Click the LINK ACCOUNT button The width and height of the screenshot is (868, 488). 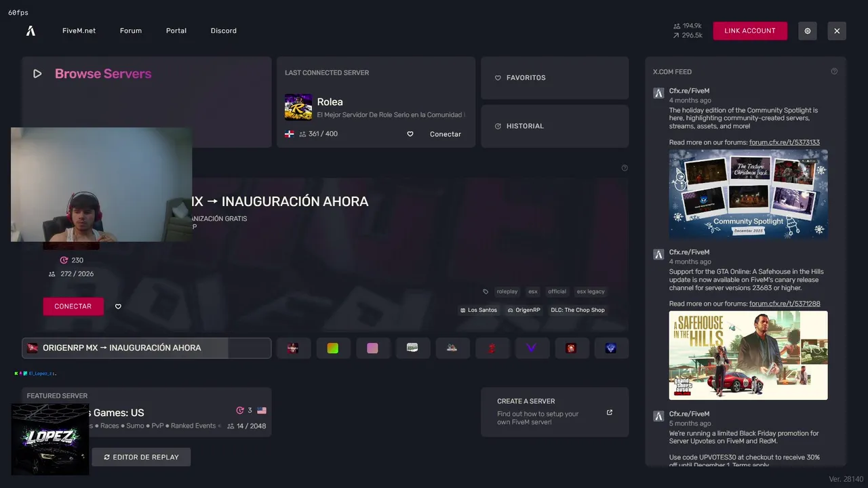[750, 30]
